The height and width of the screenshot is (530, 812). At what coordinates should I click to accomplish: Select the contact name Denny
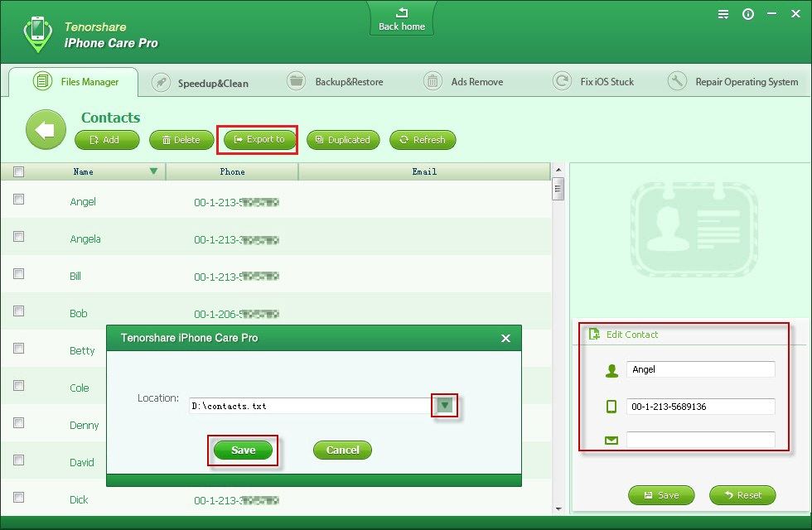click(x=85, y=426)
